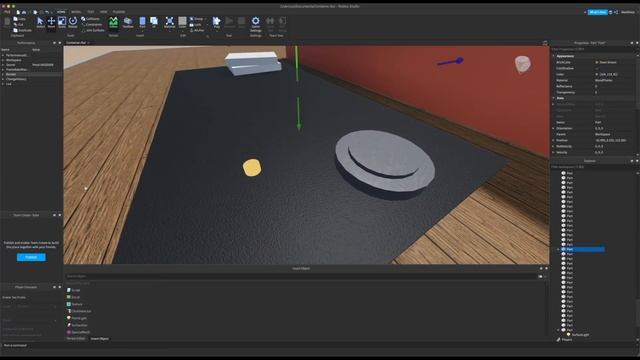Viewport: 640px width, 360px height.
Task: Expand the Render row in Performance panel
Action: point(3,74)
